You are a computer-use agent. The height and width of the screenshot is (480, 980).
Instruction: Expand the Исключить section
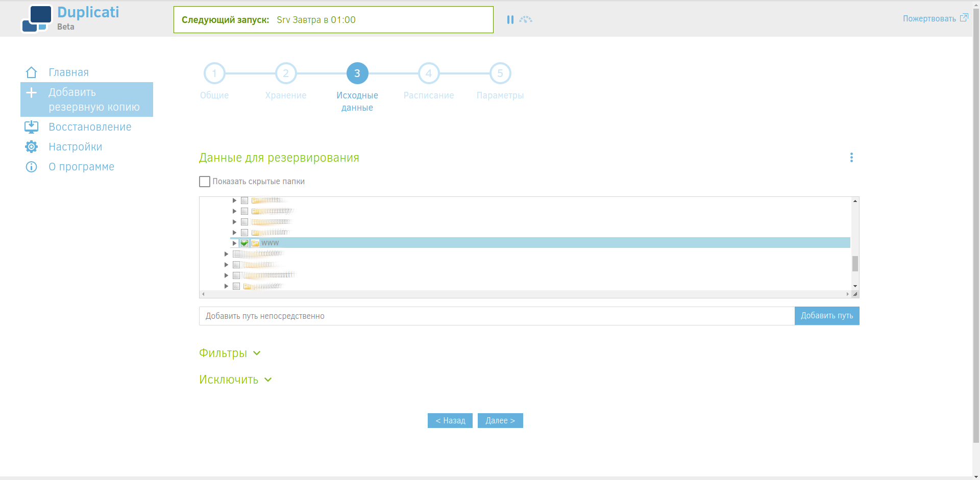(x=235, y=380)
